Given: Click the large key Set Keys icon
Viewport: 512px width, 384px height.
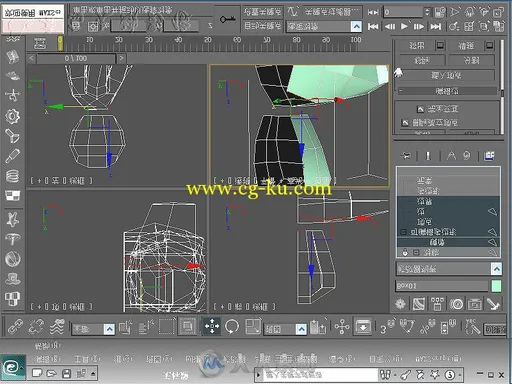Looking at the screenshot, I should click(227, 19).
